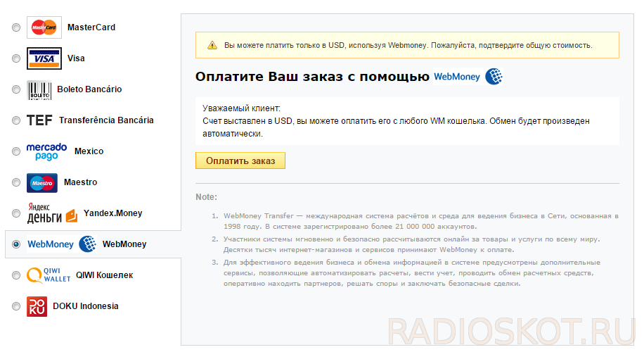The width and height of the screenshot is (644, 352).
Task: Click the Яндекс Деньги logo
Action: tap(52, 213)
